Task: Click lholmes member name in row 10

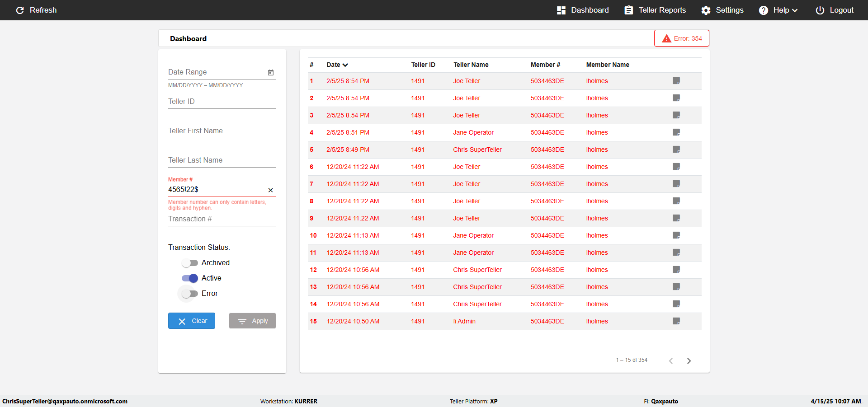Action: (x=597, y=235)
